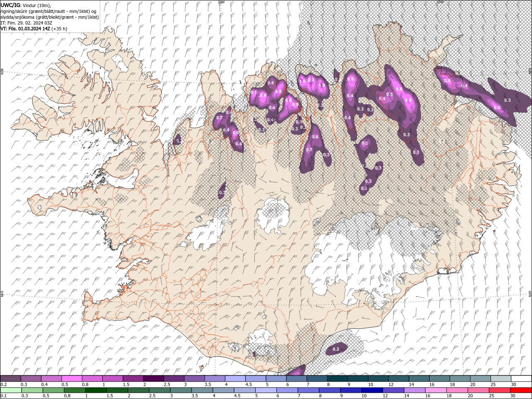Select bright red swatch after 30 in bottom row
The image size is (532, 399).
click(521, 390)
